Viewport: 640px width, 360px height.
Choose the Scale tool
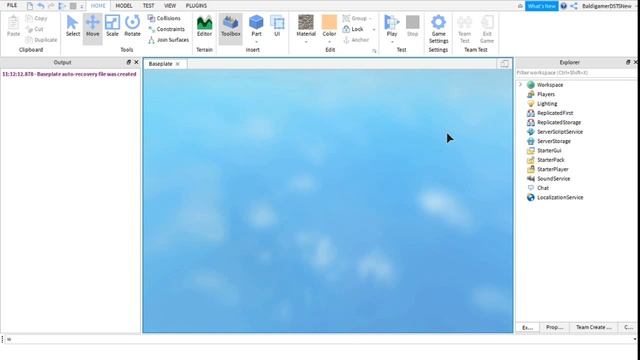tap(112, 26)
